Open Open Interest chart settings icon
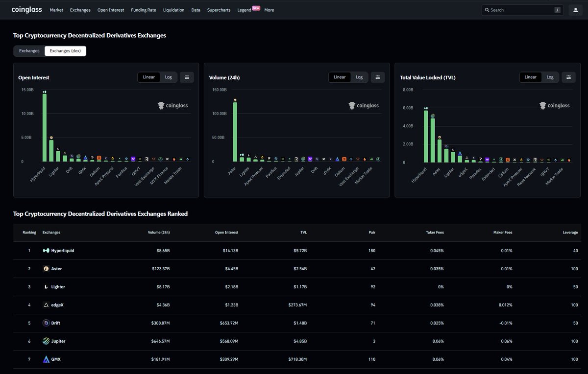 [x=187, y=77]
